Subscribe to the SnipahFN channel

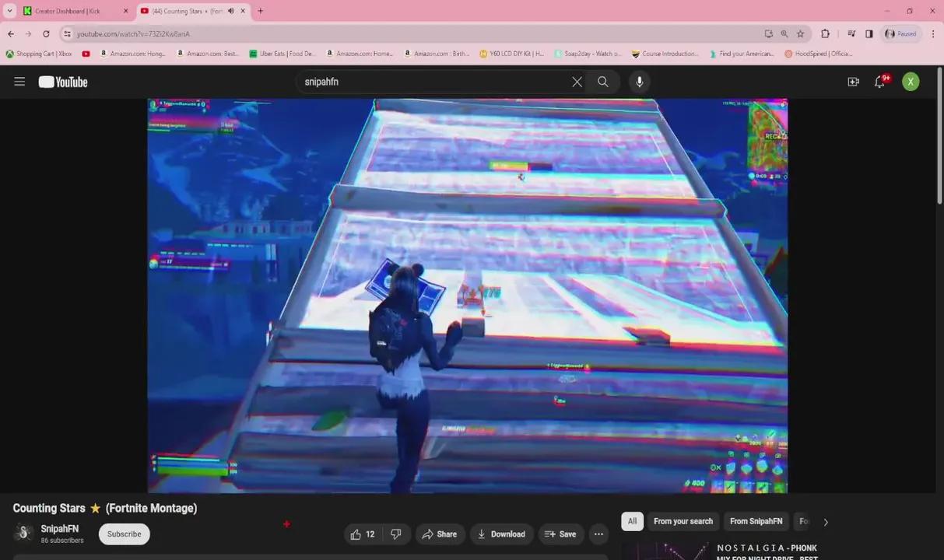click(124, 534)
